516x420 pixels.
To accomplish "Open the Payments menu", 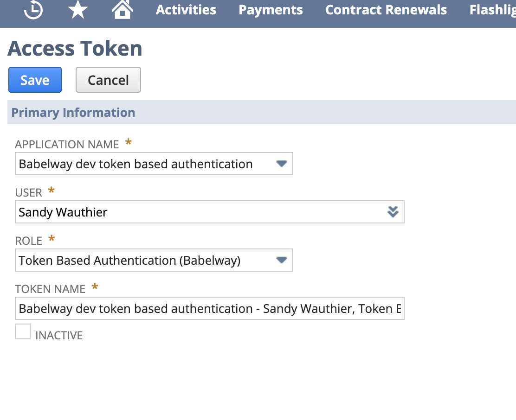I will coord(271,10).
